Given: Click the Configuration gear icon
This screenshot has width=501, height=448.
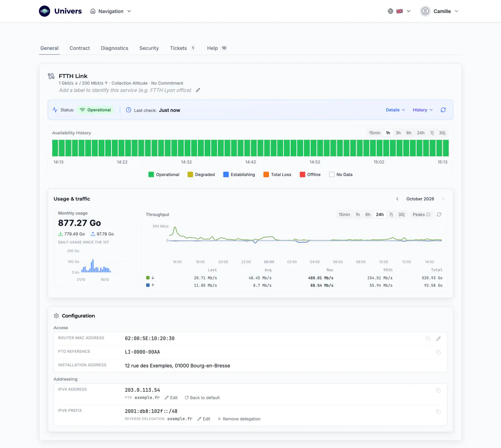Looking at the screenshot, I should (x=56, y=316).
